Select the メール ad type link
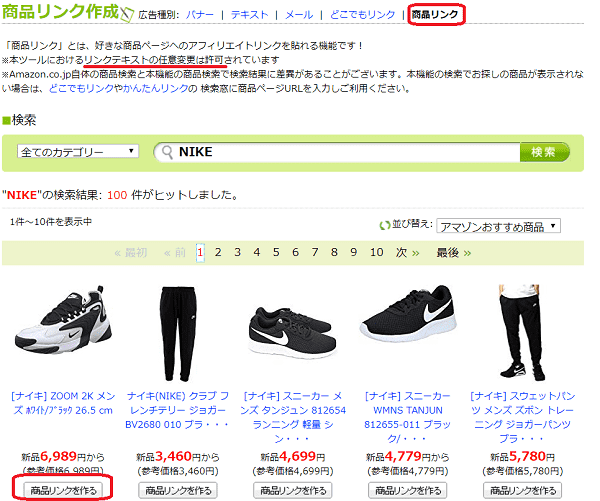This screenshot has height=501, width=600. (299, 15)
